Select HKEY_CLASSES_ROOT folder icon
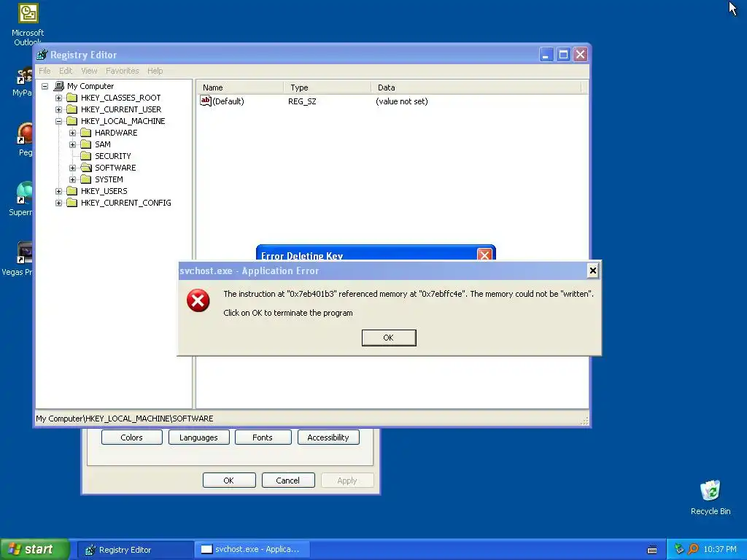Viewport: 747px width, 560px height. point(72,98)
